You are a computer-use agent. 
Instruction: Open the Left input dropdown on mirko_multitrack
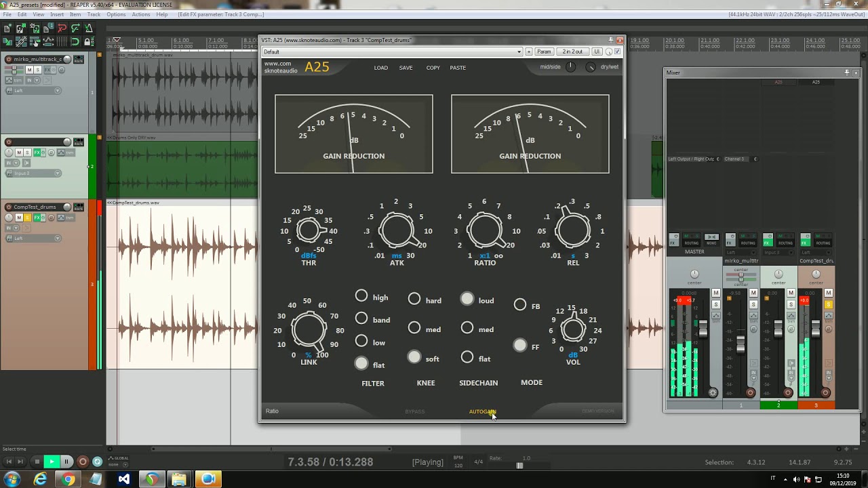pyautogui.click(x=34, y=91)
